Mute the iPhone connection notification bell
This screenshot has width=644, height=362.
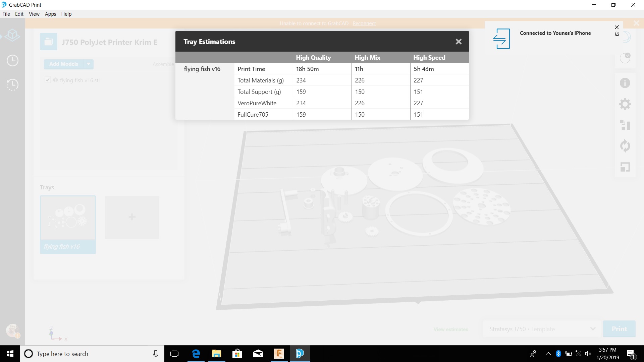point(616,34)
